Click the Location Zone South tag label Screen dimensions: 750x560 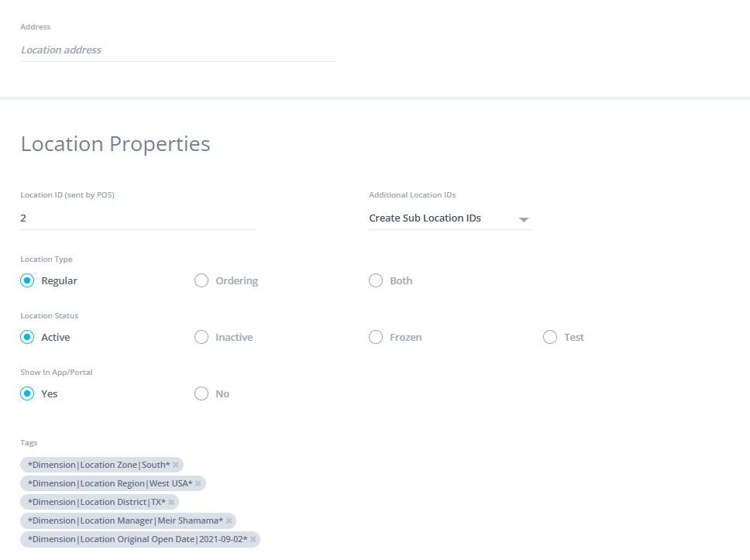click(98, 465)
